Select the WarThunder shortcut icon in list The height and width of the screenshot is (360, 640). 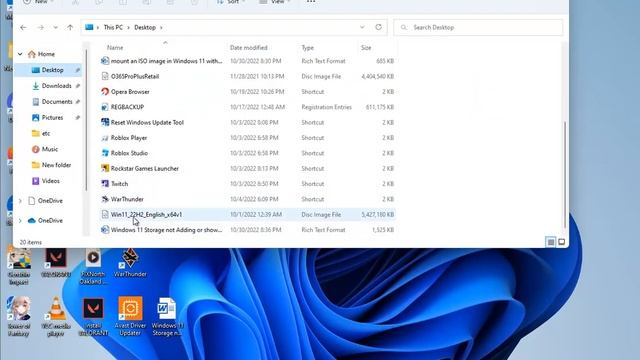pyautogui.click(x=105, y=199)
